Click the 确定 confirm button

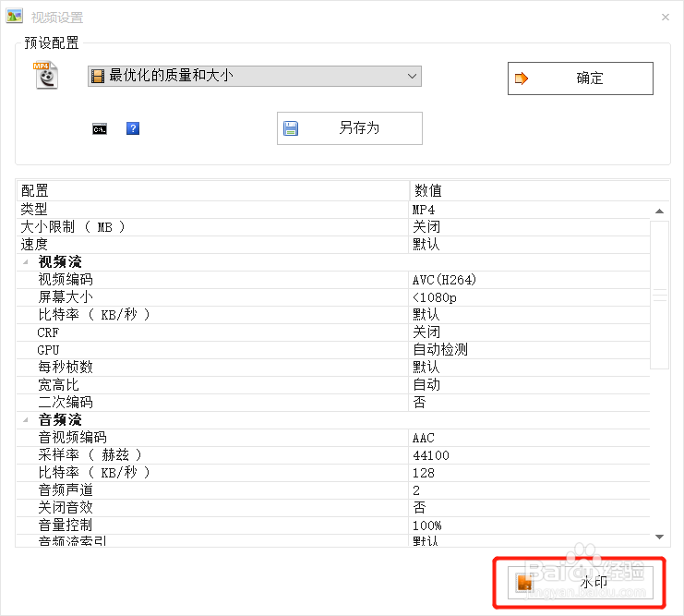[580, 79]
